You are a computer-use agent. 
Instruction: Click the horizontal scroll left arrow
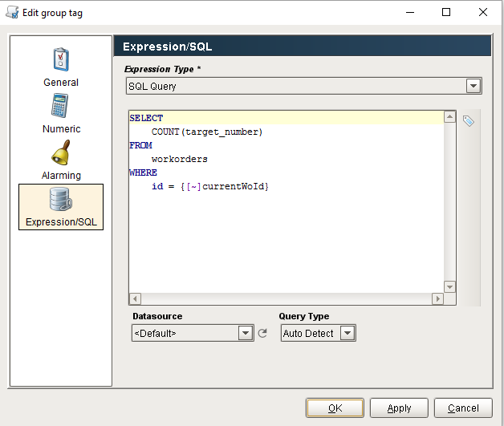135,298
